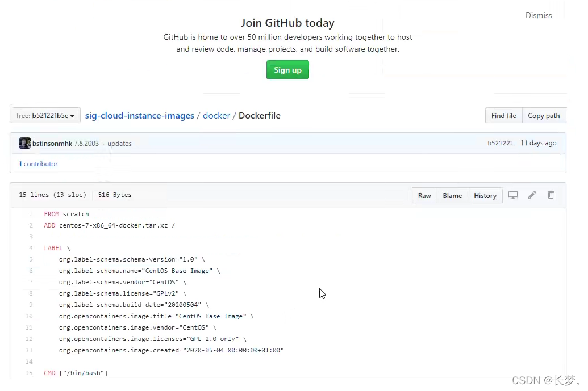Select line number 2
Screen dimensions: 588x391
point(31,225)
